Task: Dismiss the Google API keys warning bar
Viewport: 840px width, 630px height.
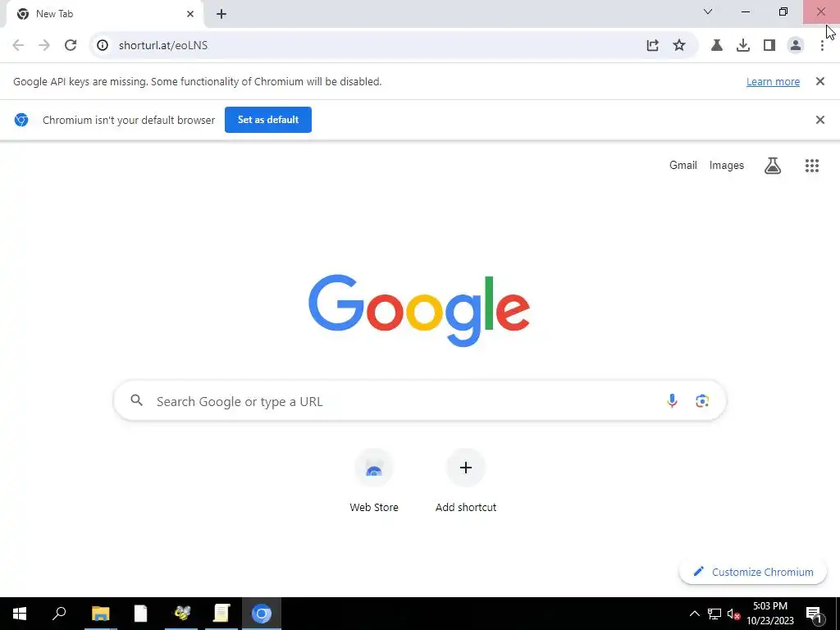Action: click(819, 81)
